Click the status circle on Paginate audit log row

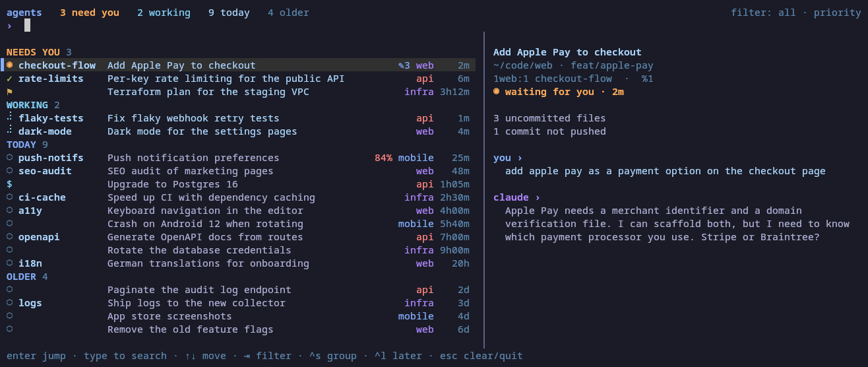pyautogui.click(x=9, y=290)
